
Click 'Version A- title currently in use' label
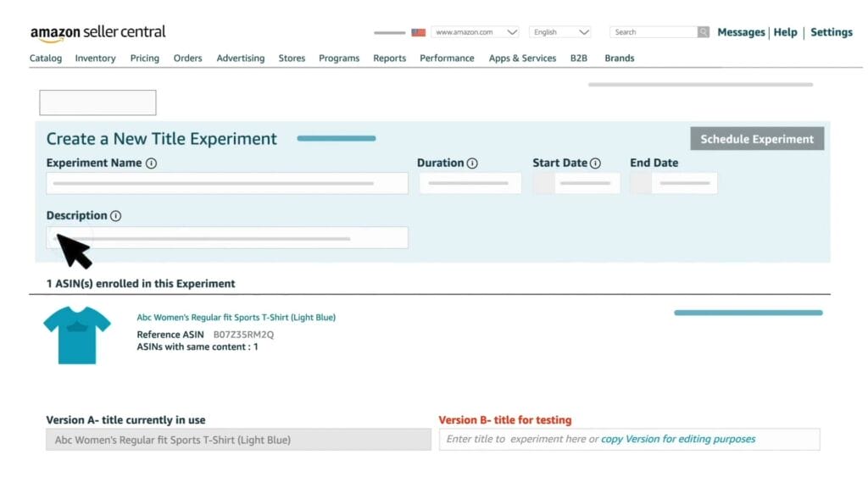point(125,420)
